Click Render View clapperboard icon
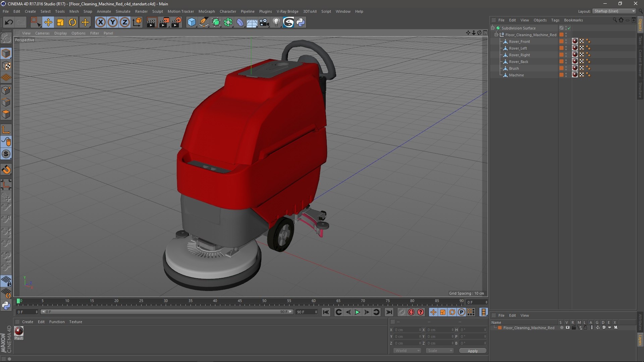 [x=151, y=22]
